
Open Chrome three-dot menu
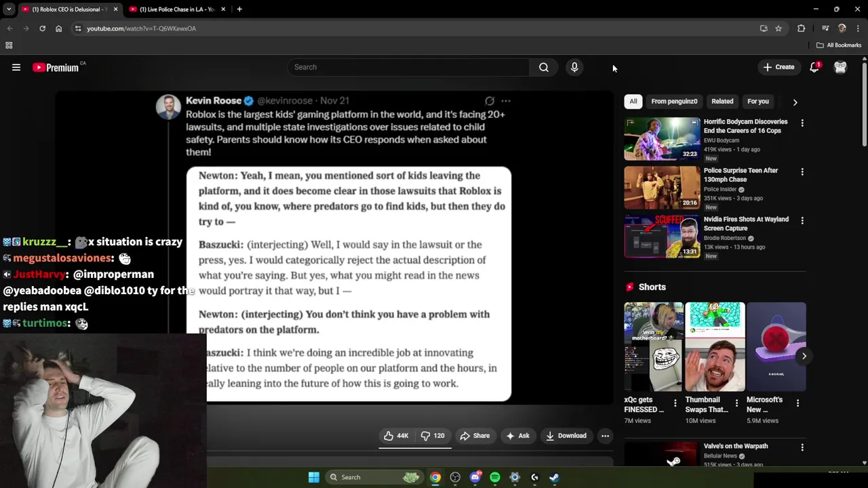[859, 28]
